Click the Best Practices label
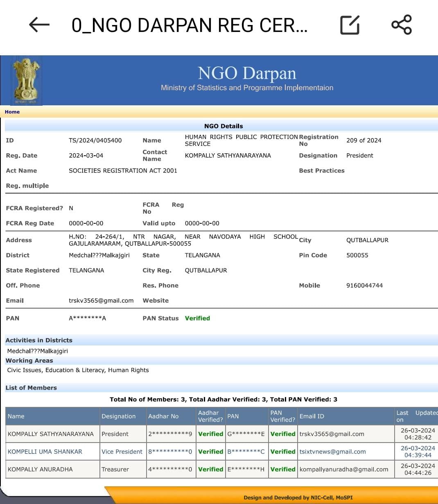 [322, 171]
